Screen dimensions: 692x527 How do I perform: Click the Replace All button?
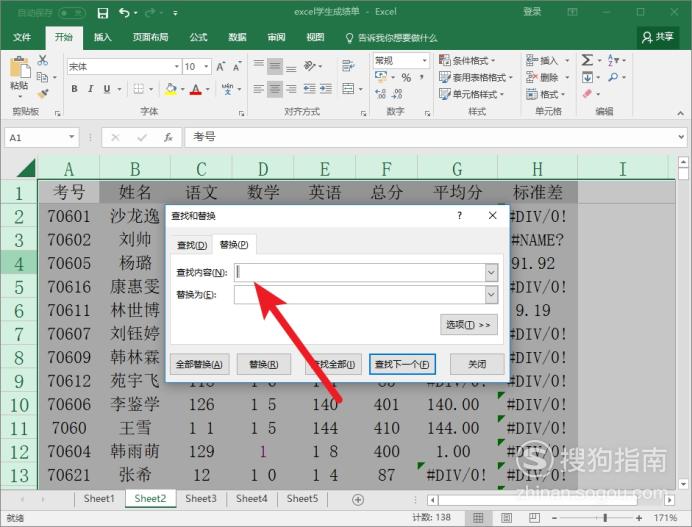(x=199, y=365)
